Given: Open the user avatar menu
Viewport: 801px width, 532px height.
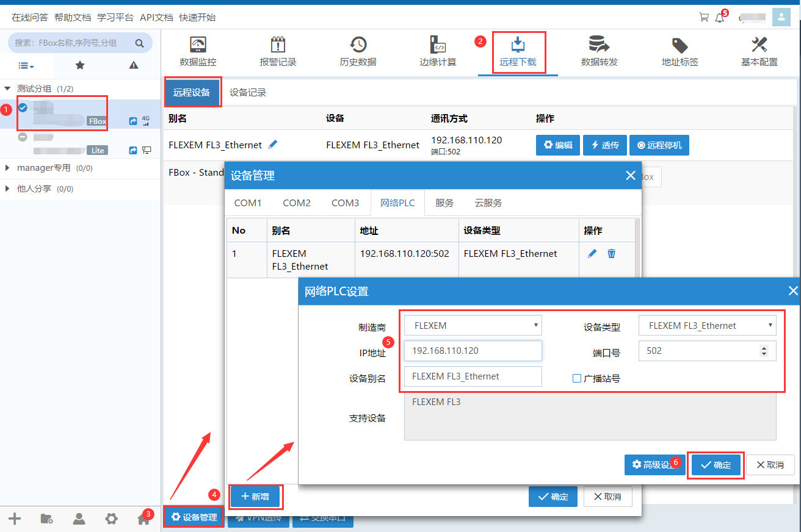Looking at the screenshot, I should [781, 17].
